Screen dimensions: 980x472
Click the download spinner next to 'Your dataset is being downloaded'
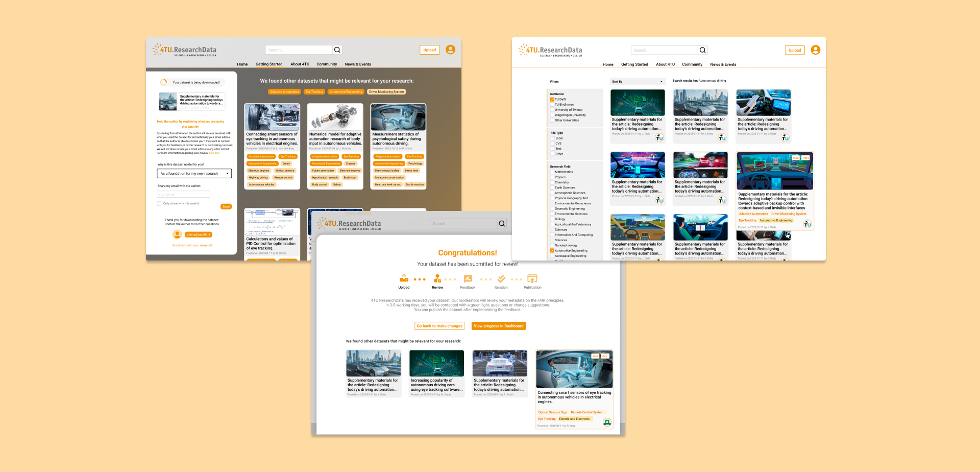163,82
